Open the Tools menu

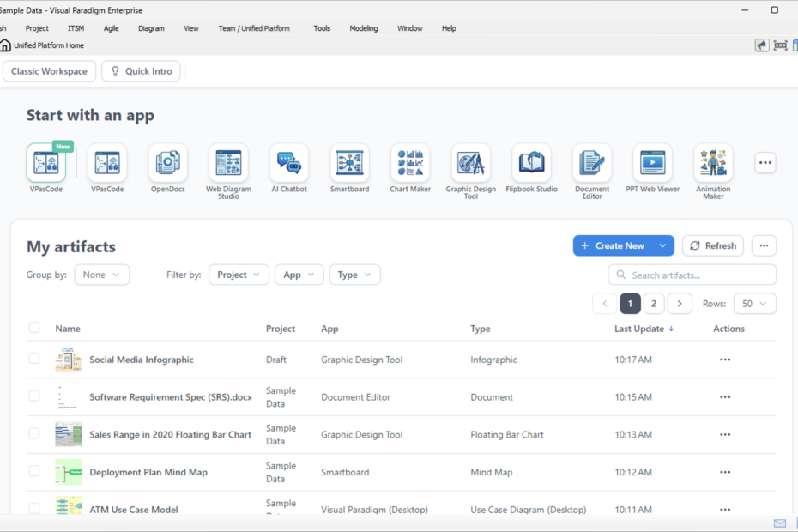[322, 28]
